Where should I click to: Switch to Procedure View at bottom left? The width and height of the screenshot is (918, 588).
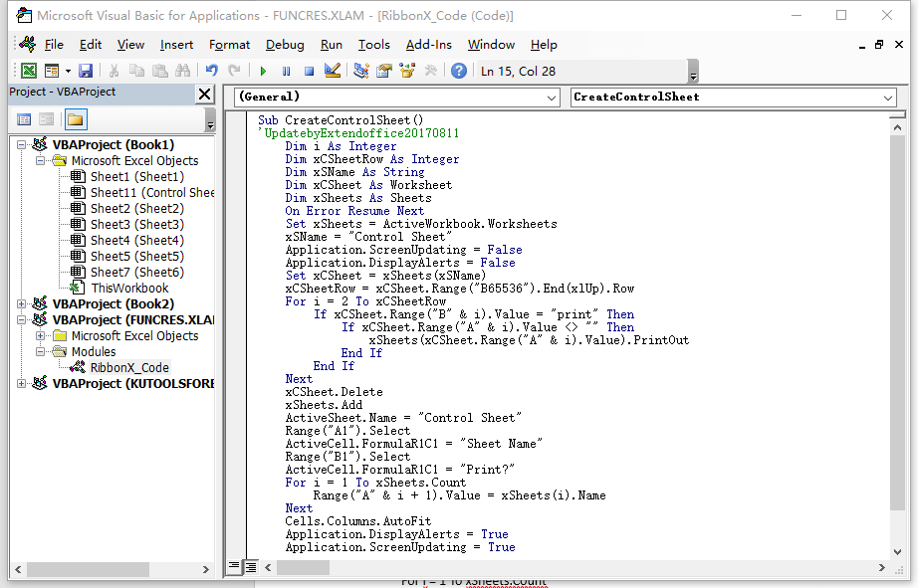(x=234, y=567)
